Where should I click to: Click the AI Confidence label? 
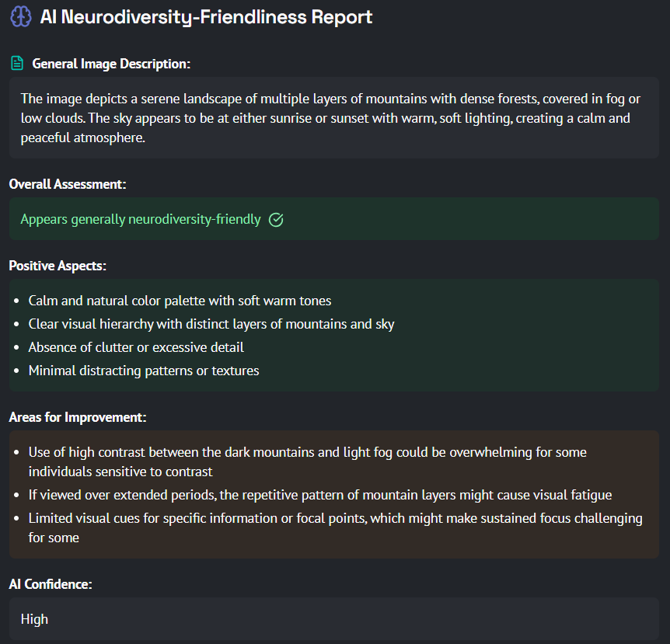pos(51,584)
